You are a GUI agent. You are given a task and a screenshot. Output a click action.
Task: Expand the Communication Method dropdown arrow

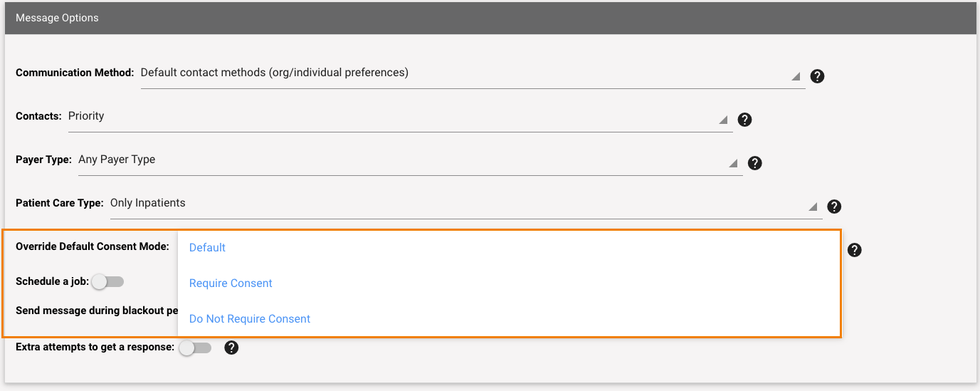[796, 76]
